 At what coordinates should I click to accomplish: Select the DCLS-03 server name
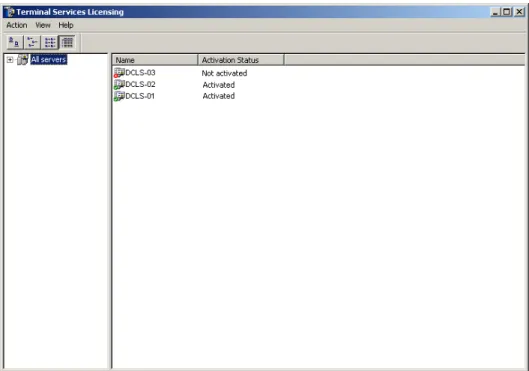[140, 73]
